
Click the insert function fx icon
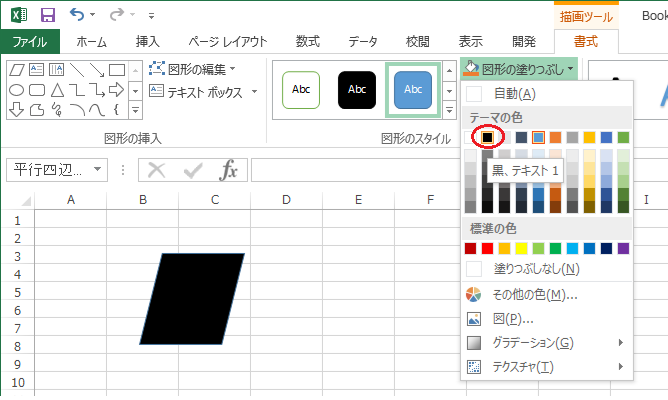coord(228,170)
